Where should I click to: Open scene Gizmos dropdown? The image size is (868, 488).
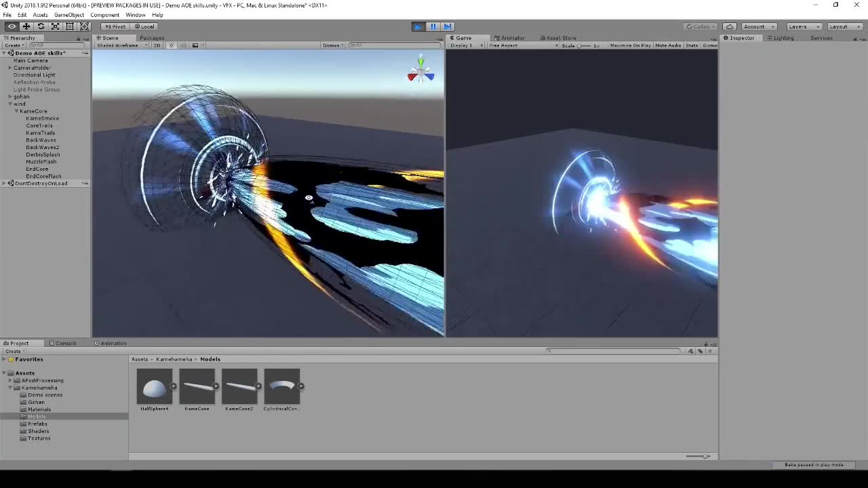pyautogui.click(x=333, y=45)
